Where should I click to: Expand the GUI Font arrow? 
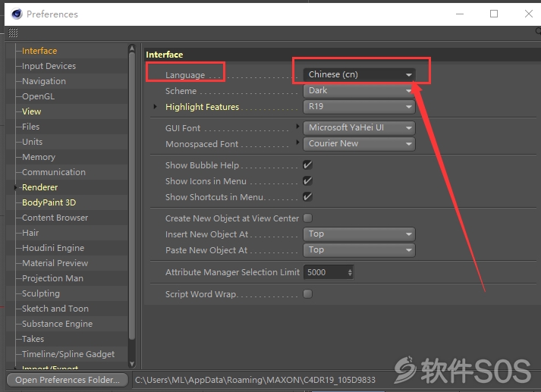(x=297, y=126)
